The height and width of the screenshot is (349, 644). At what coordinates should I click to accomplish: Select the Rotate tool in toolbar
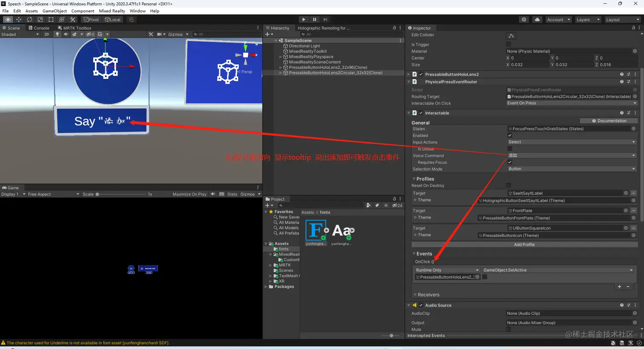[29, 20]
